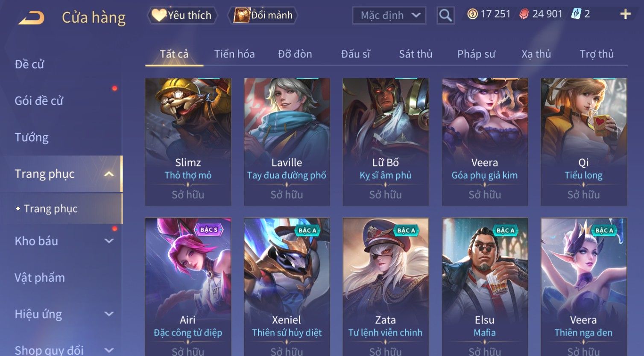This screenshot has width=644, height=356.
Task: Select the Slimz Thỏ thợ mỏ skin card
Action: [x=188, y=142]
